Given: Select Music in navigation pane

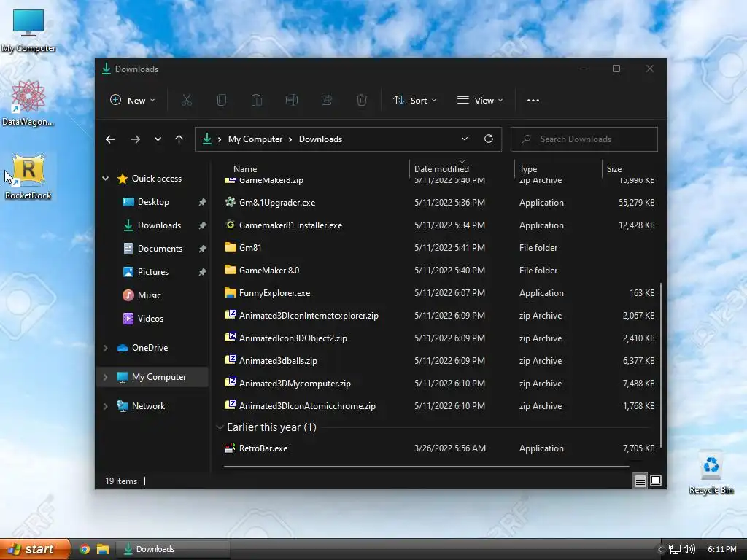Looking at the screenshot, I should click(149, 295).
